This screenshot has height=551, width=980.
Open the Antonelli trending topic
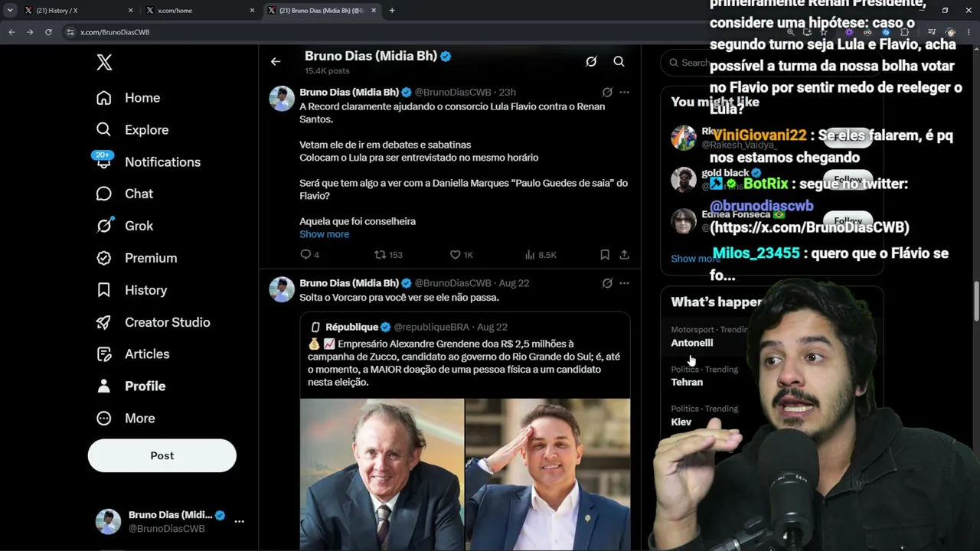click(x=691, y=343)
